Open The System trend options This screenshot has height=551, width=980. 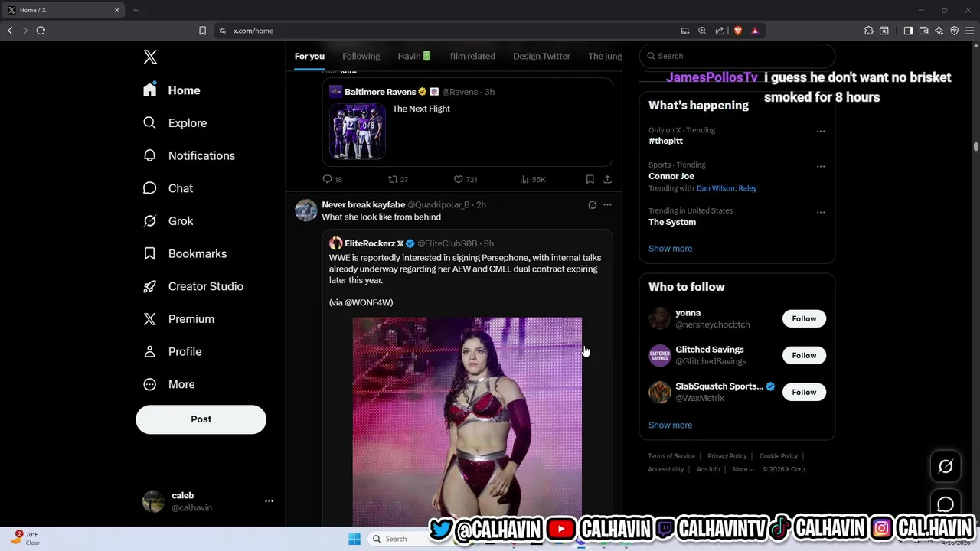[821, 212]
